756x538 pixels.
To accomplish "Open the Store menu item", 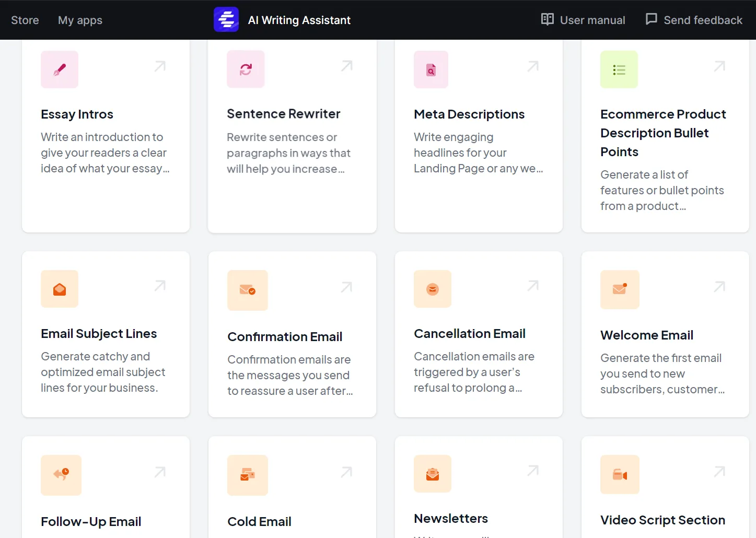I will pos(25,20).
